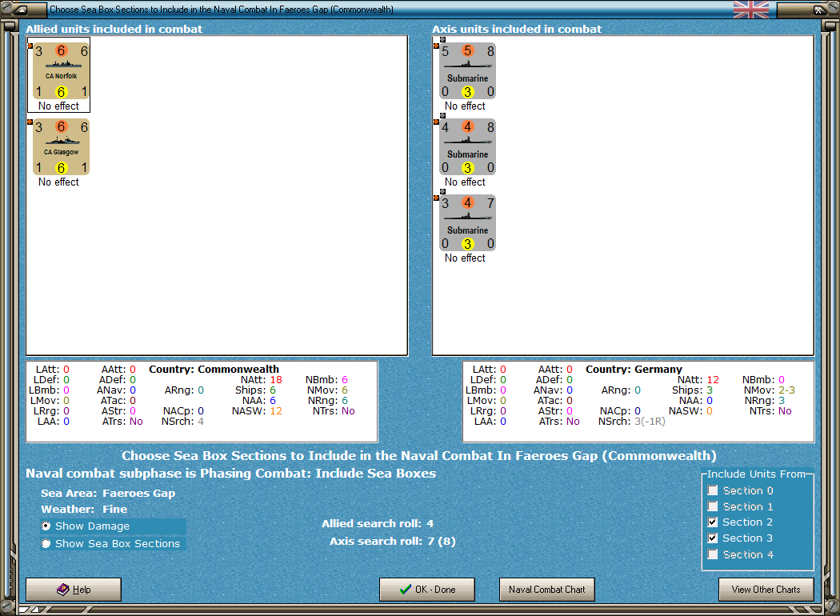Select the Show Damage radio button
840x616 pixels.
pyautogui.click(x=46, y=526)
